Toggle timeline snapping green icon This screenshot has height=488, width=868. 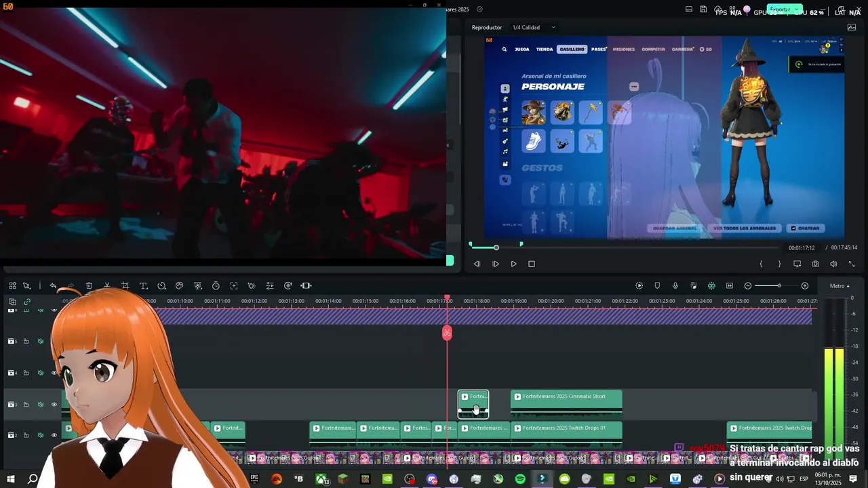coord(711,286)
